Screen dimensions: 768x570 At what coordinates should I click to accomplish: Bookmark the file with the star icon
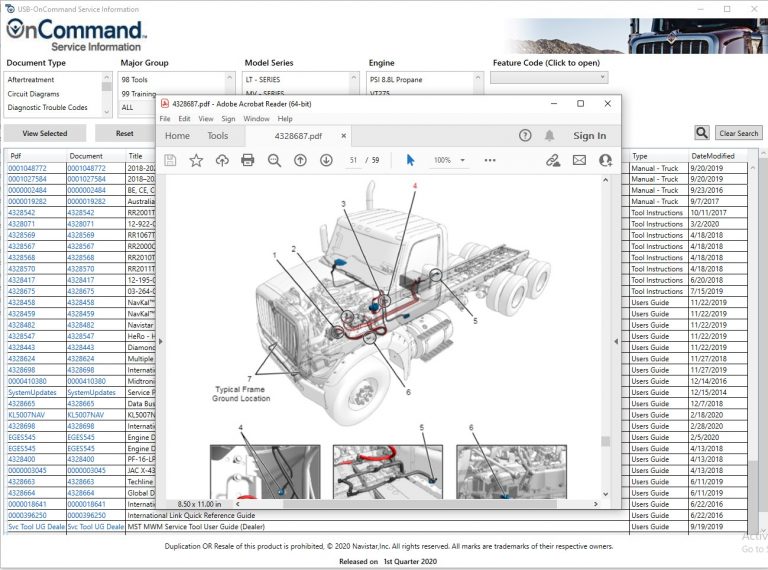click(196, 160)
